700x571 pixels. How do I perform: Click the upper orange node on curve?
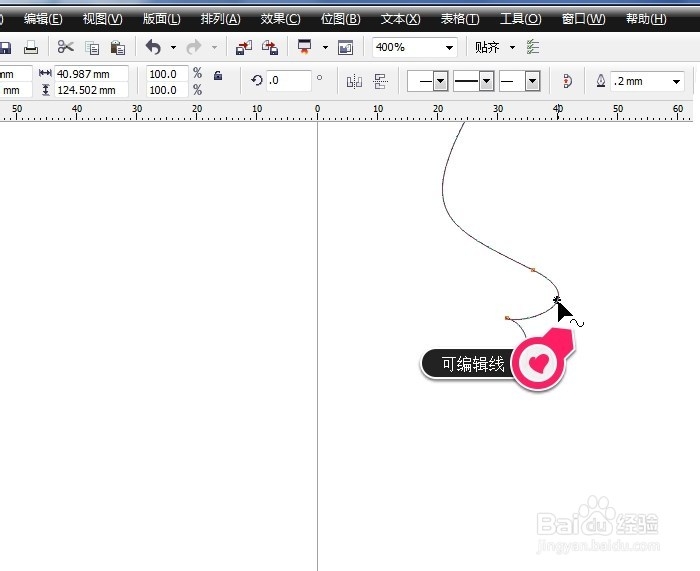533,270
